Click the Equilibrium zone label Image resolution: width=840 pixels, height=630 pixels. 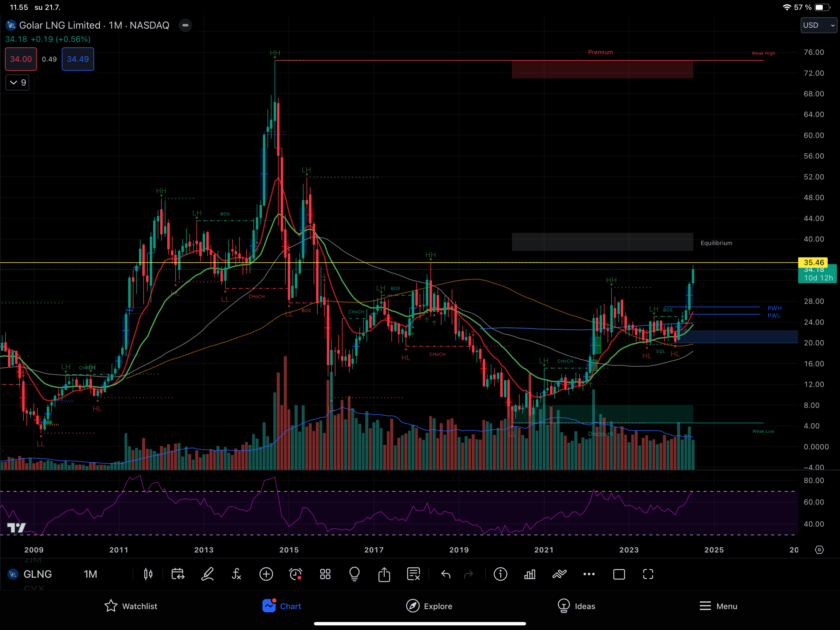pos(716,243)
